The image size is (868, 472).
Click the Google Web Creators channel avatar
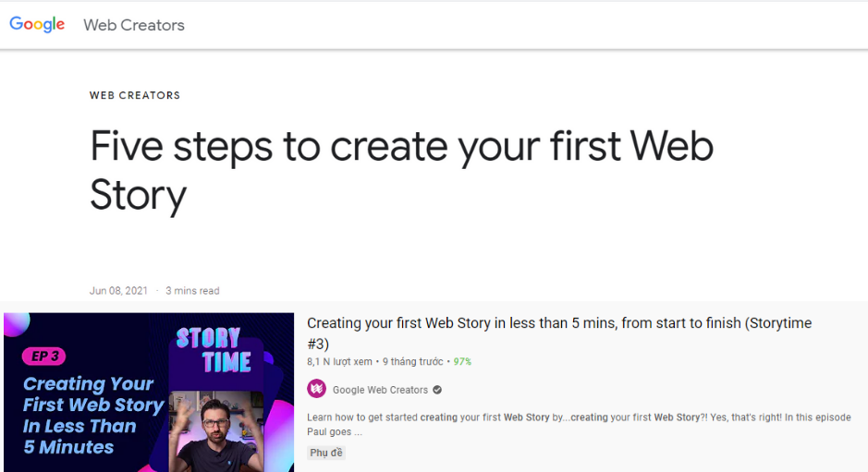point(316,389)
